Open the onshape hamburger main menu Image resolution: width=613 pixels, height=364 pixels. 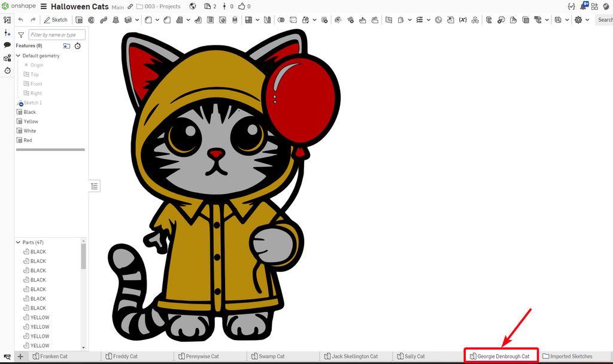click(43, 7)
